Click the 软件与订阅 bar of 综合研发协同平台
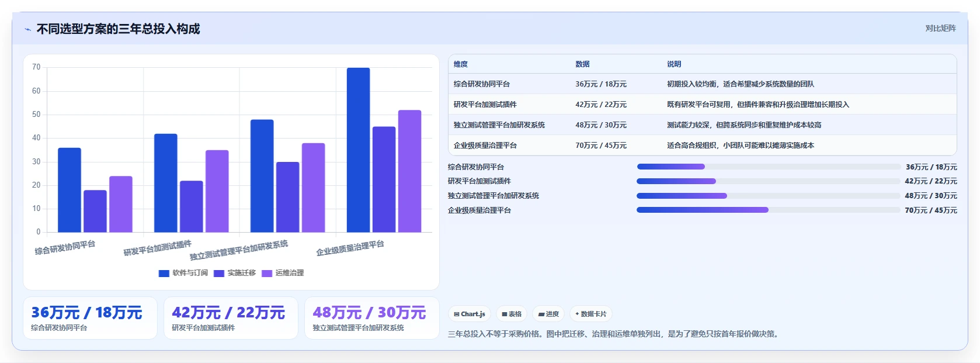This screenshot has height=363, width=980. coord(69,190)
